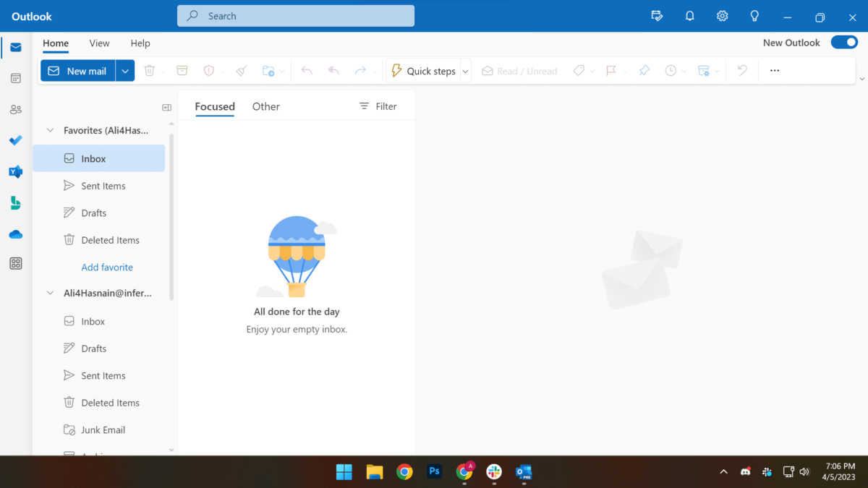Open the View menu
Viewport: 868px width, 488px height.
click(x=99, y=43)
